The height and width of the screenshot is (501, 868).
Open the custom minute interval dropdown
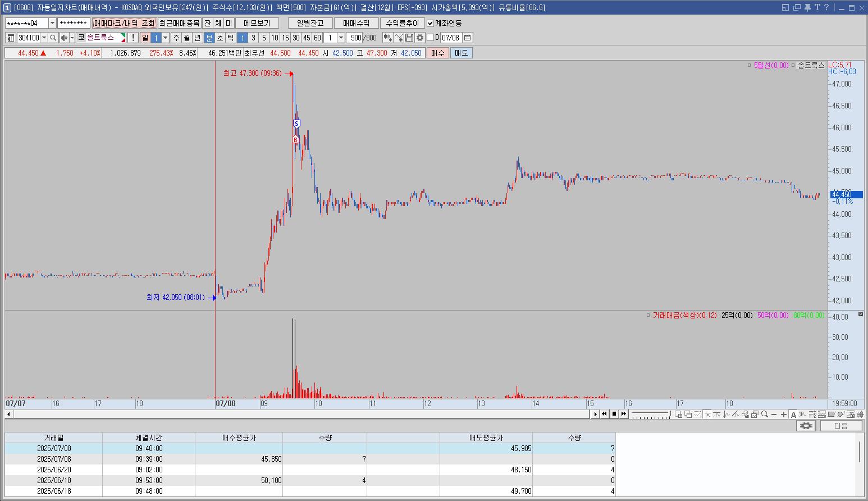(x=341, y=38)
